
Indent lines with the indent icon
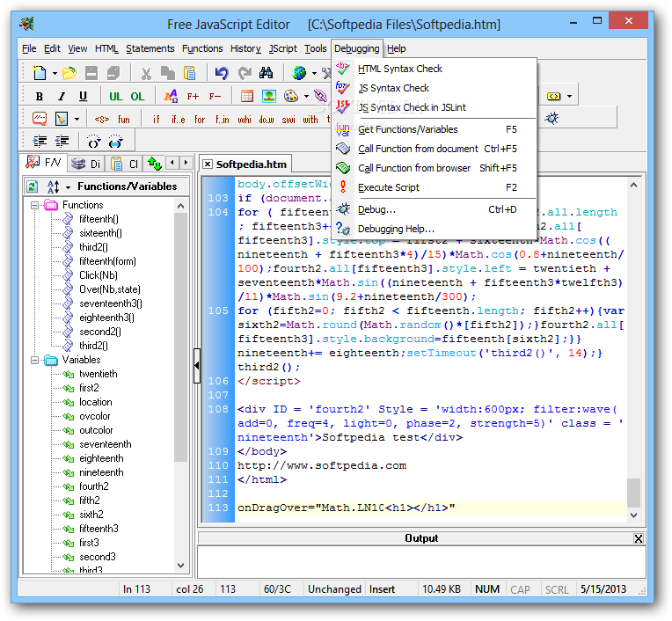(x=40, y=141)
